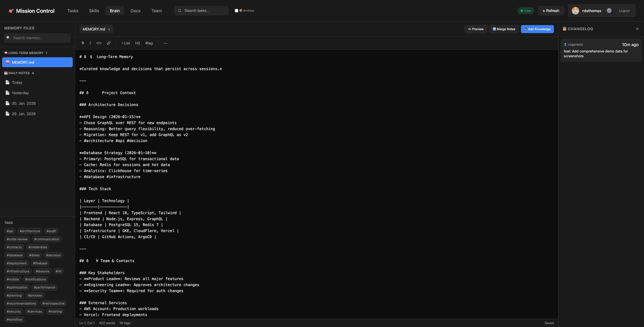This screenshot has height=327, width=644.
Task: Click the page icon beside Yesterday note
Action: click(x=7, y=93)
